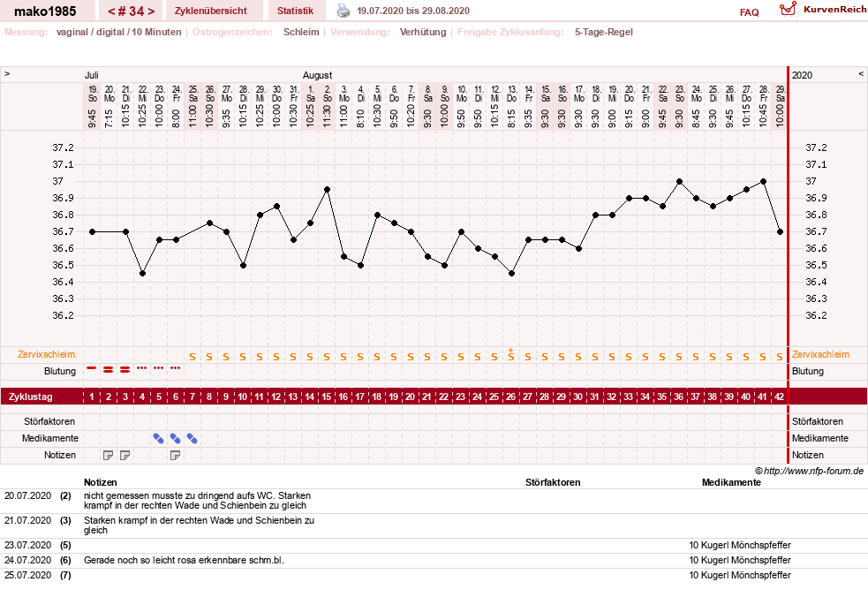Screen dimensions: 868x612
Task: Click the left Medikamente row label
Action: click(x=49, y=438)
